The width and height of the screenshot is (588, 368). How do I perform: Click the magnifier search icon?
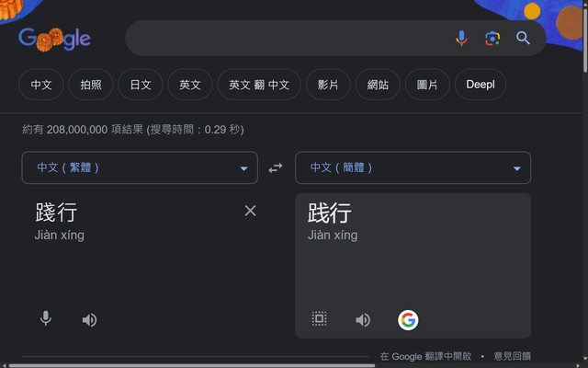point(523,38)
